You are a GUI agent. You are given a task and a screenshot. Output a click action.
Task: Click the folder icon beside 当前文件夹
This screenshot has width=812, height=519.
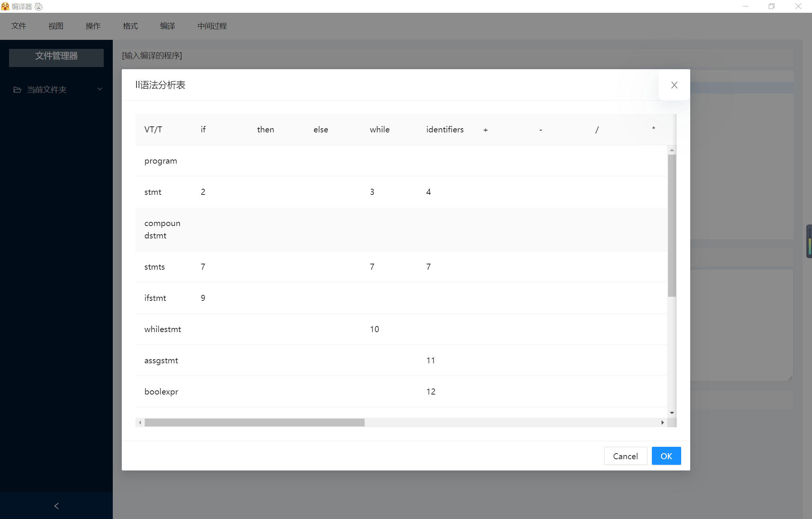coord(17,90)
